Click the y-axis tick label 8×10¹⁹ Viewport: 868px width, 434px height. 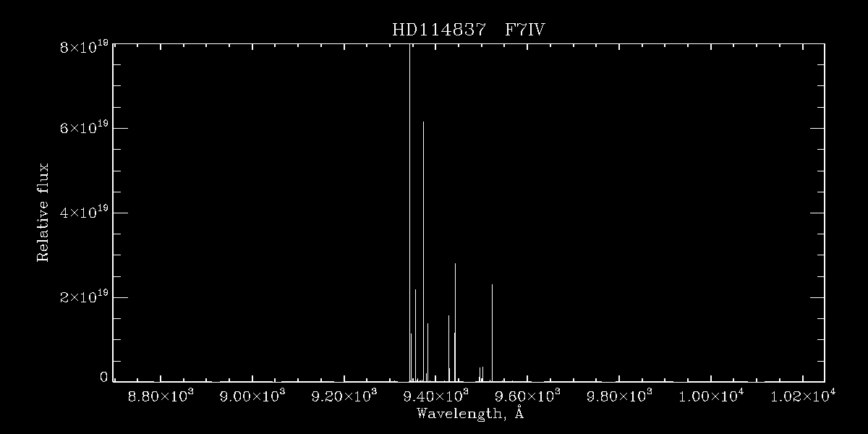(x=82, y=46)
